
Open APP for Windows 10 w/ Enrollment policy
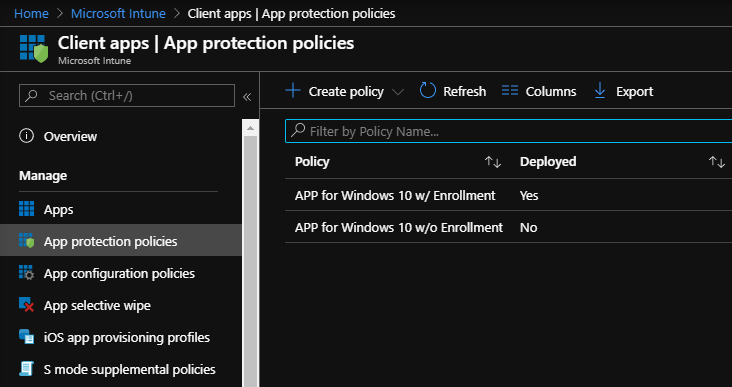395,195
